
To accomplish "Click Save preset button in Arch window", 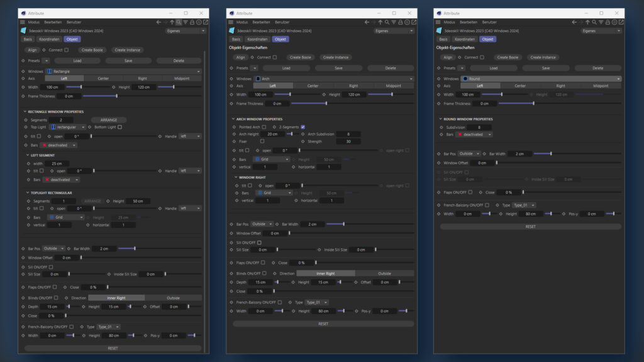I will tap(338, 68).
